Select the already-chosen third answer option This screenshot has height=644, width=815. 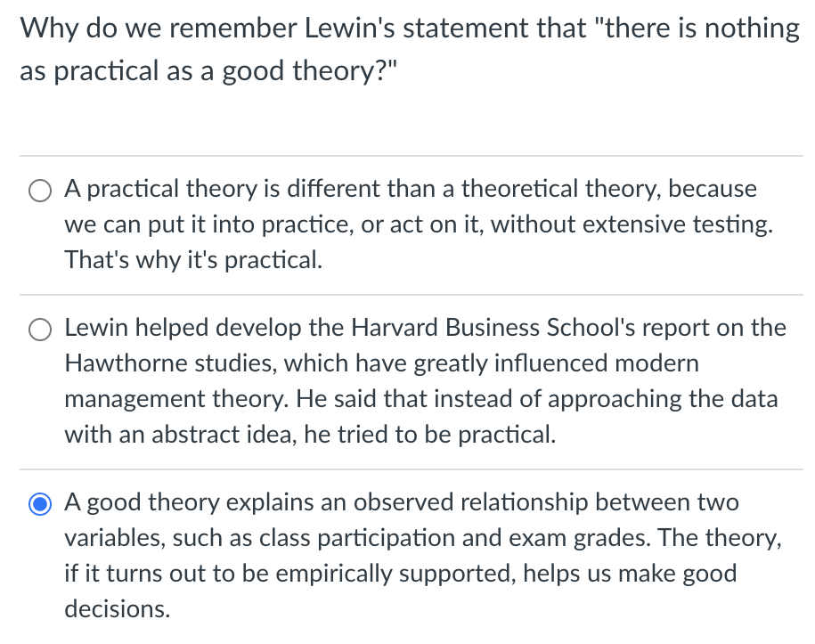pyautogui.click(x=39, y=503)
